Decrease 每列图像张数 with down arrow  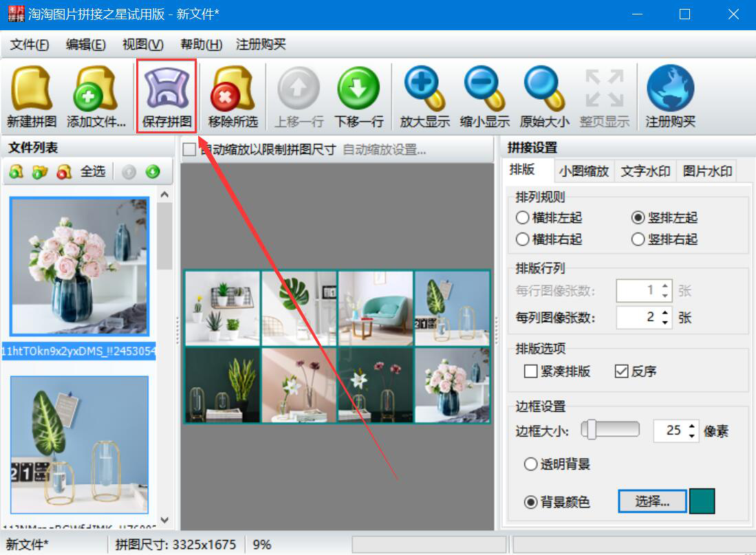[x=665, y=322]
